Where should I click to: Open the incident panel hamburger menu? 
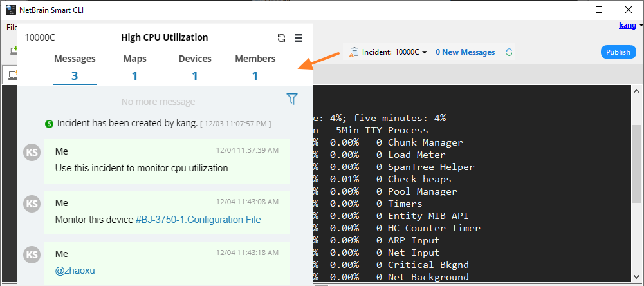(x=299, y=38)
